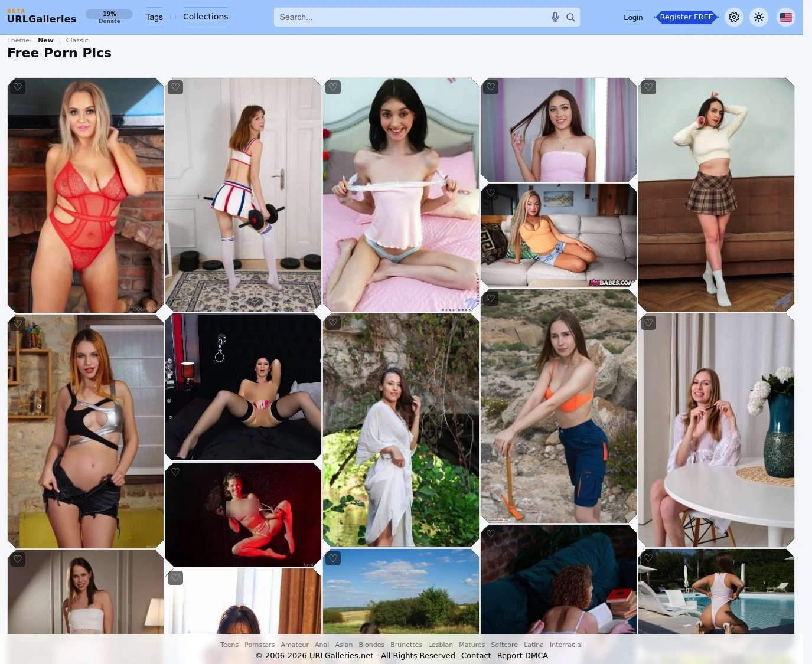Go to the URLGalleries home logo
This screenshot has width=812, height=664.
click(41, 17)
